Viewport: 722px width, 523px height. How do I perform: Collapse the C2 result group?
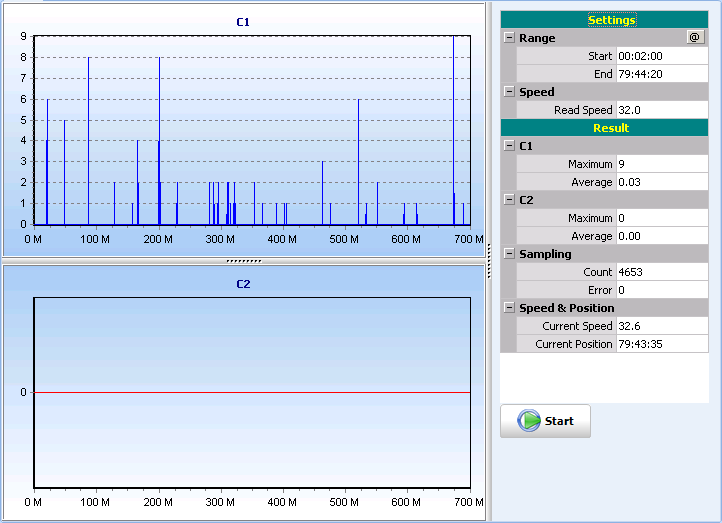(x=509, y=200)
